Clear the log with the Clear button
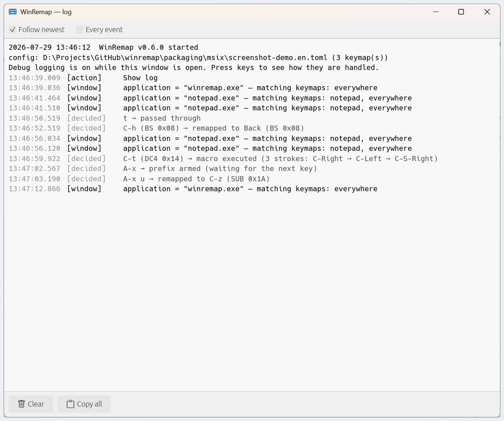 point(31,404)
